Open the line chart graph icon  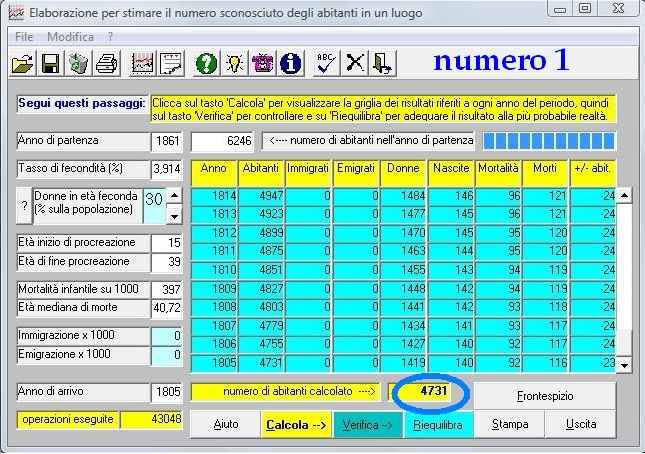(x=142, y=64)
